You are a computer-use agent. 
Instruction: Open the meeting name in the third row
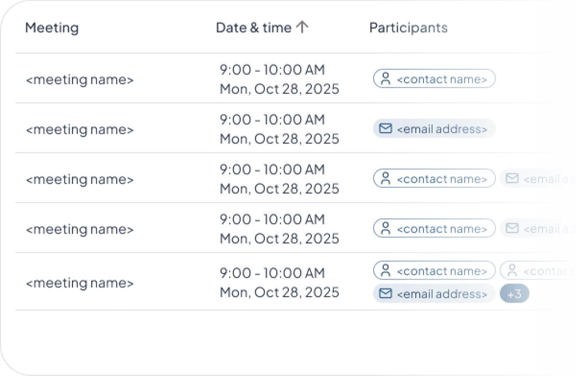coord(80,179)
